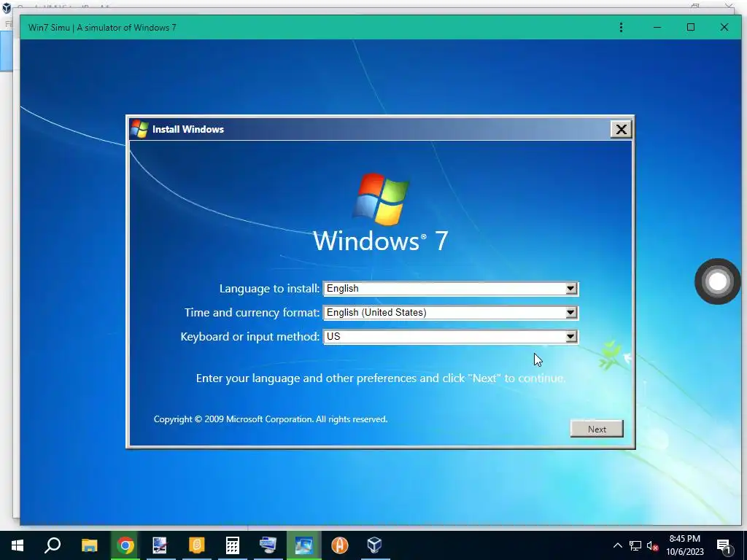Open VirtualBox cube icon in the taskbar
This screenshot has width=747, height=560.
(x=375, y=545)
